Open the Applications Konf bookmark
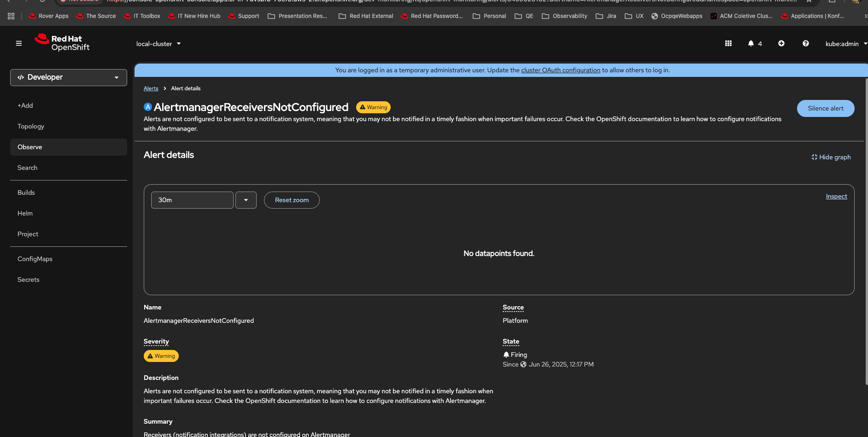 coord(813,16)
